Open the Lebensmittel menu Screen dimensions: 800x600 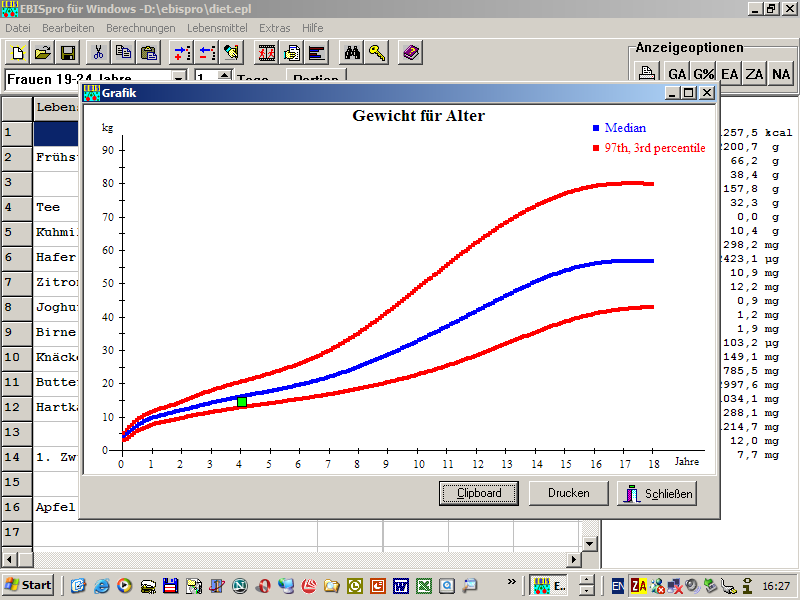[217, 28]
